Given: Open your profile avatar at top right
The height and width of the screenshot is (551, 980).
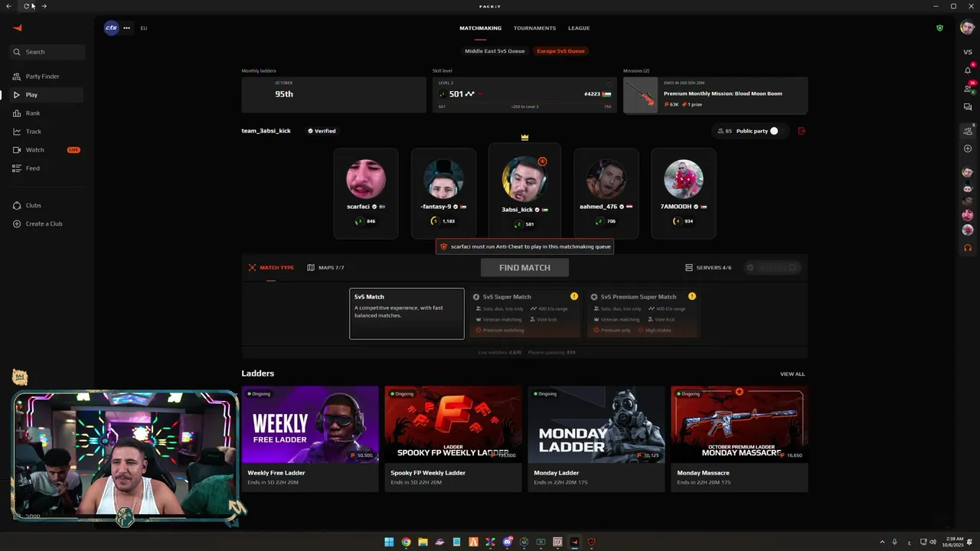Looking at the screenshot, I should coord(966,28).
